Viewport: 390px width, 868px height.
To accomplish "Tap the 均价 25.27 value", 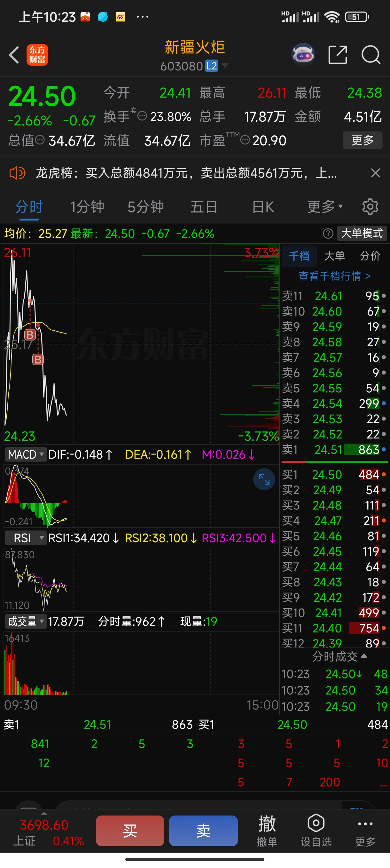I will coord(35,234).
